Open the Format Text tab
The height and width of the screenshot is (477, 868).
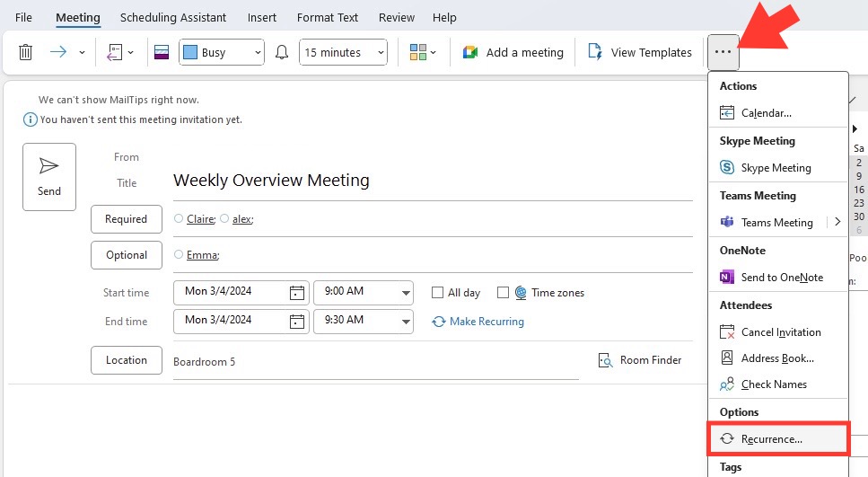327,18
